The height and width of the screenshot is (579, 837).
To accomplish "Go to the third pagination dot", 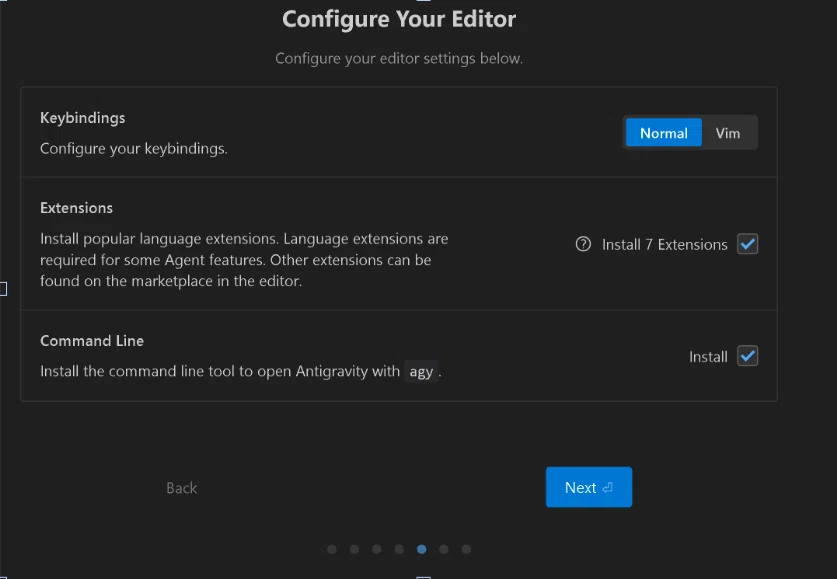I will pos(377,549).
